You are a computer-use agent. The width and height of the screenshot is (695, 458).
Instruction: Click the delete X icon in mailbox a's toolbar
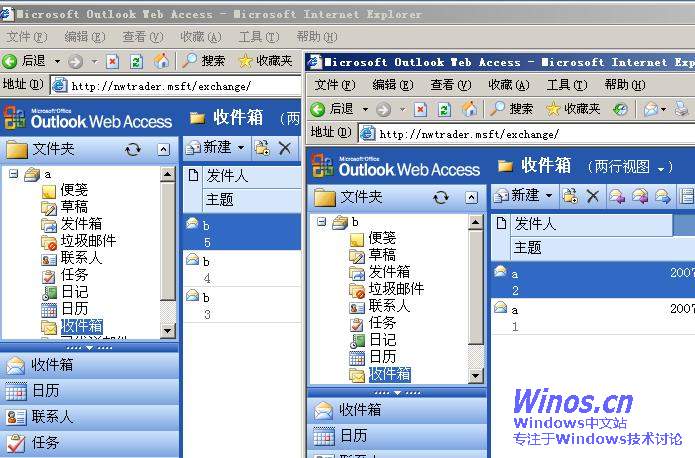[285, 148]
